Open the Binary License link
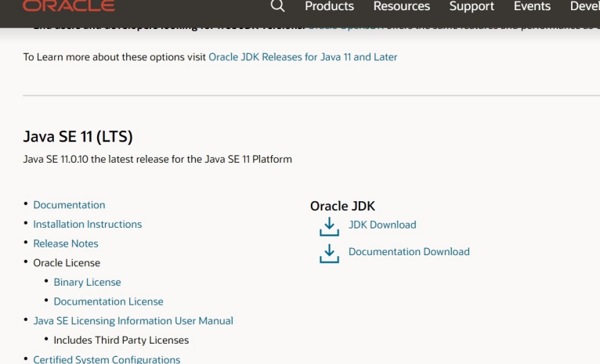Viewport: 600px width, 364px height. (87, 282)
